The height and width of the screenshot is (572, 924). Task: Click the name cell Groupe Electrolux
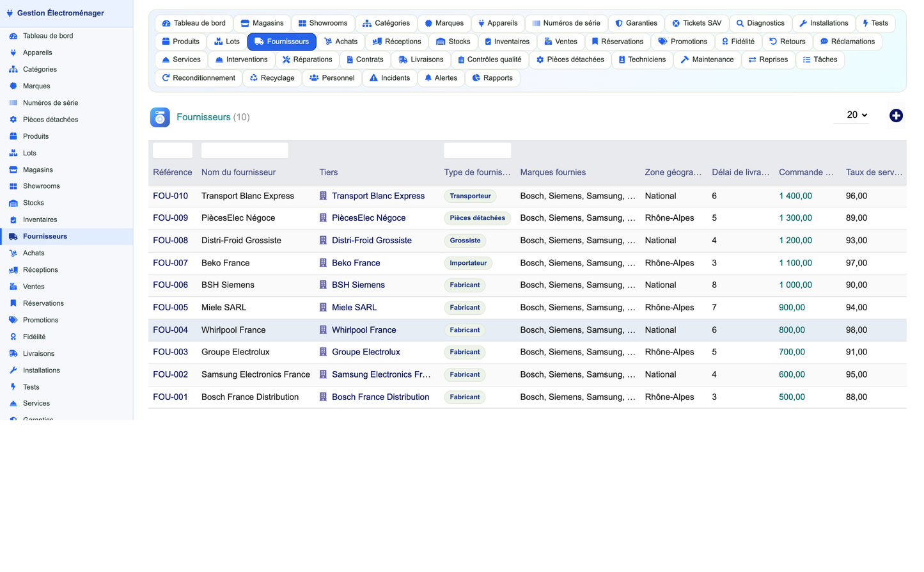[x=235, y=353]
